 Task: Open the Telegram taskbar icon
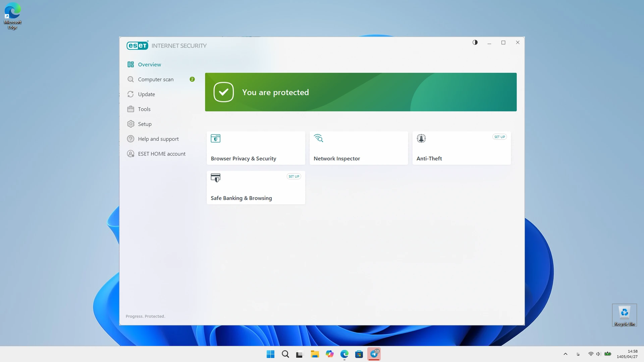pyautogui.click(x=374, y=354)
